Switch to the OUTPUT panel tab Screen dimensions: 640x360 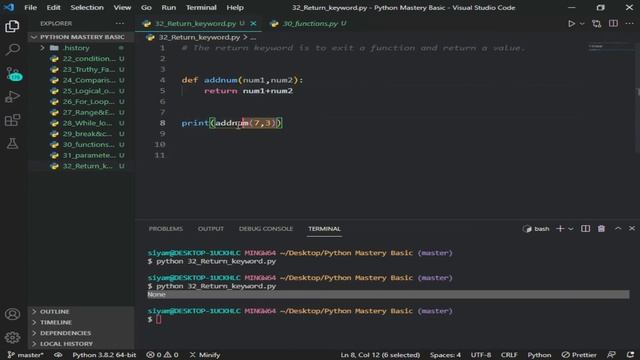[211, 229]
